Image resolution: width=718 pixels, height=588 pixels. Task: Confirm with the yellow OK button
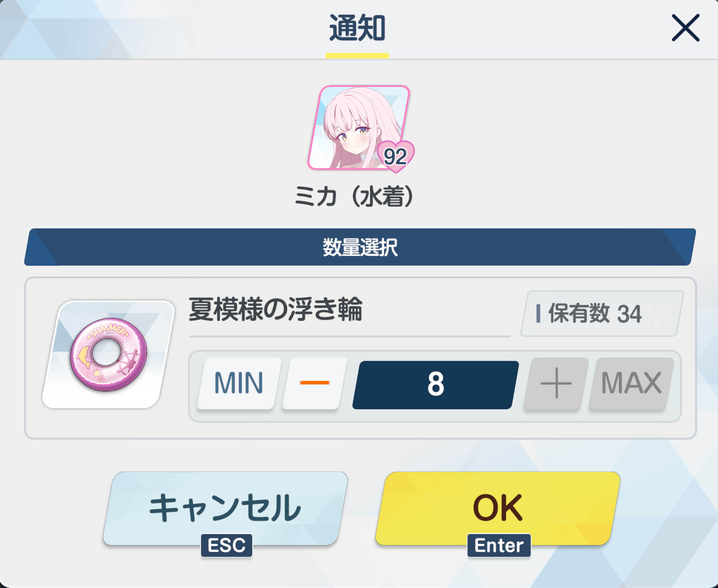(498, 508)
